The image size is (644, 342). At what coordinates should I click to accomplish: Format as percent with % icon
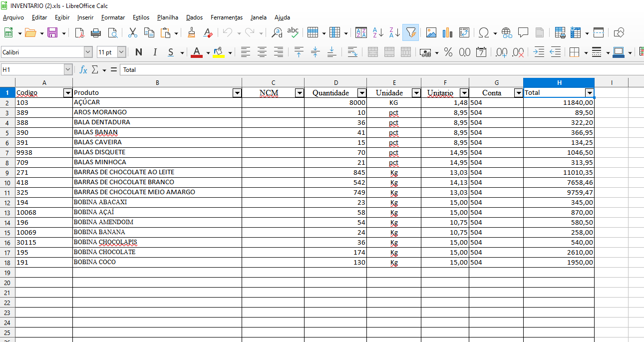pyautogui.click(x=448, y=52)
